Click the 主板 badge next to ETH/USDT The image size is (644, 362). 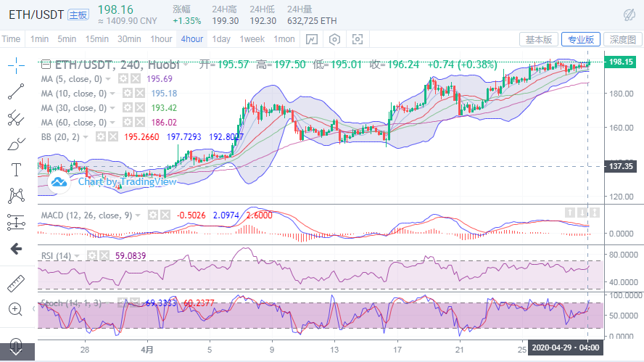[78, 15]
